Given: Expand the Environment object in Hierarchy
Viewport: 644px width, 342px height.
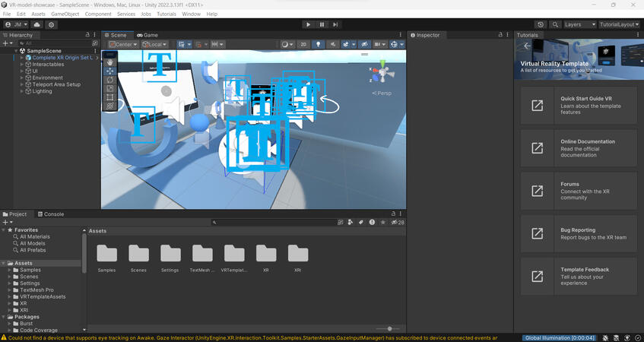Looking at the screenshot, I should click(22, 78).
